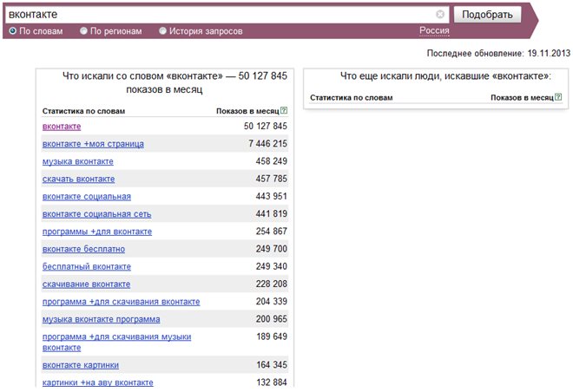Click heading 'Что еще искали люди, искавшие «вконтакте»'

click(x=445, y=76)
